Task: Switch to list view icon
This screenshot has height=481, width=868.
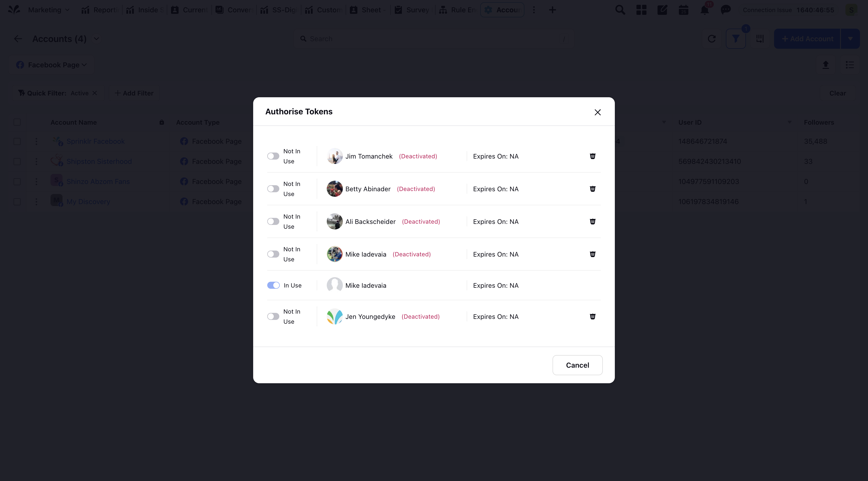Action: 850,65
